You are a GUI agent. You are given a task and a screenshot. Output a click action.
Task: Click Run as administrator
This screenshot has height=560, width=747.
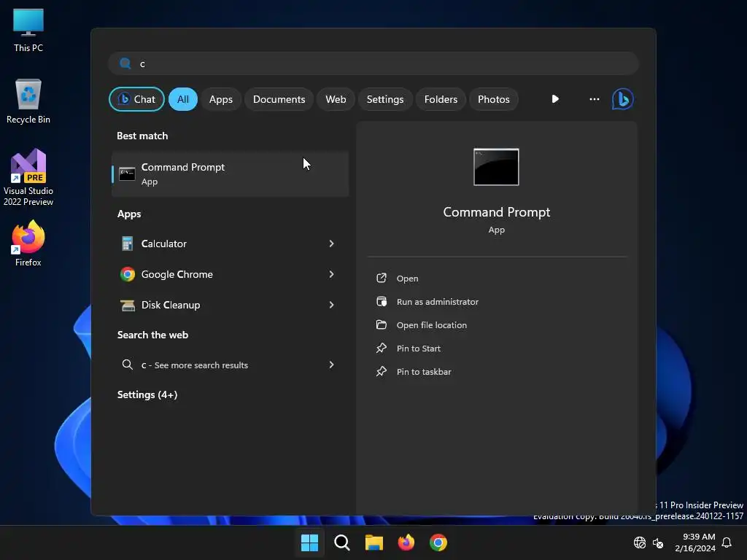pos(438,302)
